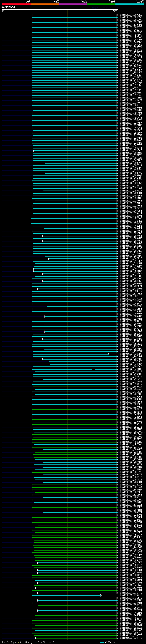
Task: Select hit label UniRef100_C3ASV6
Action: click(131, 635)
